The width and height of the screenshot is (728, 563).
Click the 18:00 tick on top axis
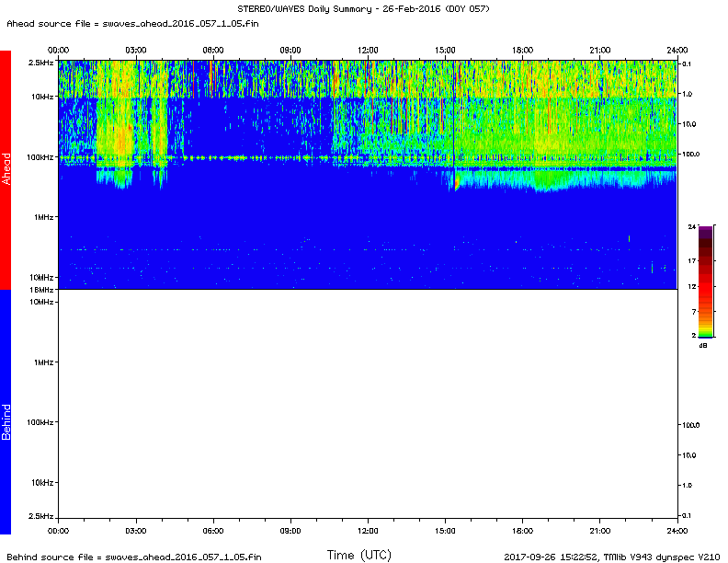pos(522,50)
